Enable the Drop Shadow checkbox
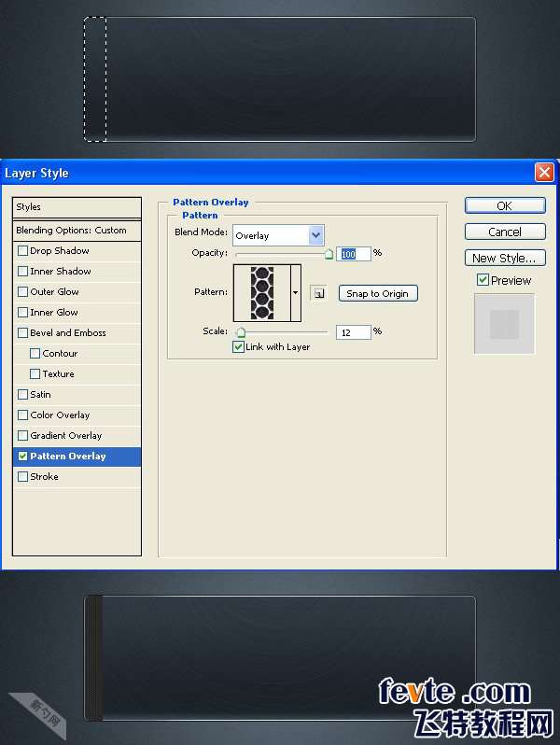The height and width of the screenshot is (745, 560). point(23,251)
